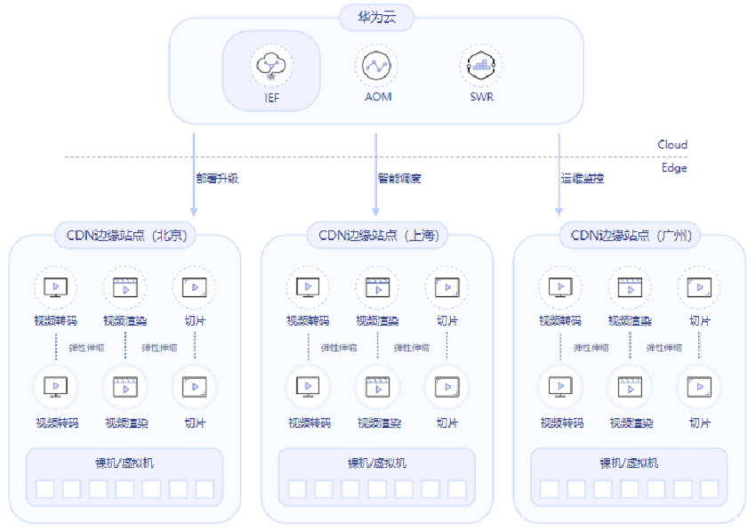Click the AOM text label
This screenshot has height=532, width=756.
coord(378,97)
